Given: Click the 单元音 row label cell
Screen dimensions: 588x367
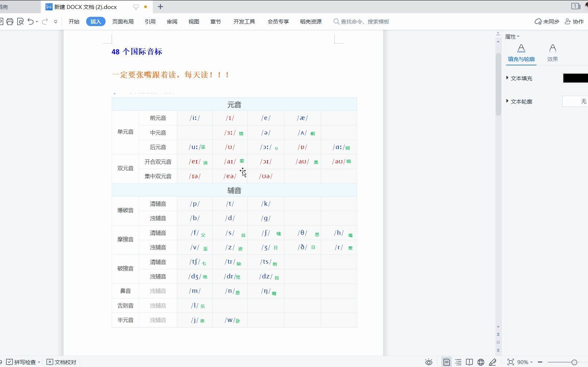Looking at the screenshot, I should (125, 132).
